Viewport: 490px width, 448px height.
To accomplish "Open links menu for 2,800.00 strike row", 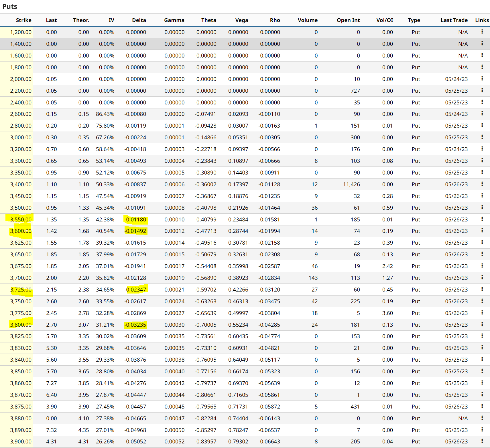I will [482, 125].
